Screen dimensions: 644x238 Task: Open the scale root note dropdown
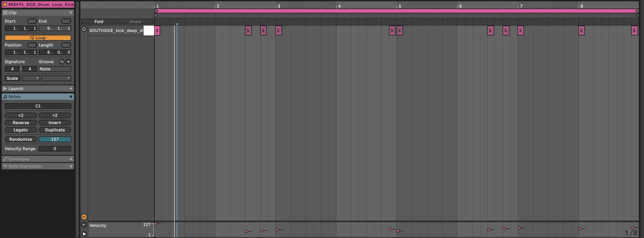(31, 78)
